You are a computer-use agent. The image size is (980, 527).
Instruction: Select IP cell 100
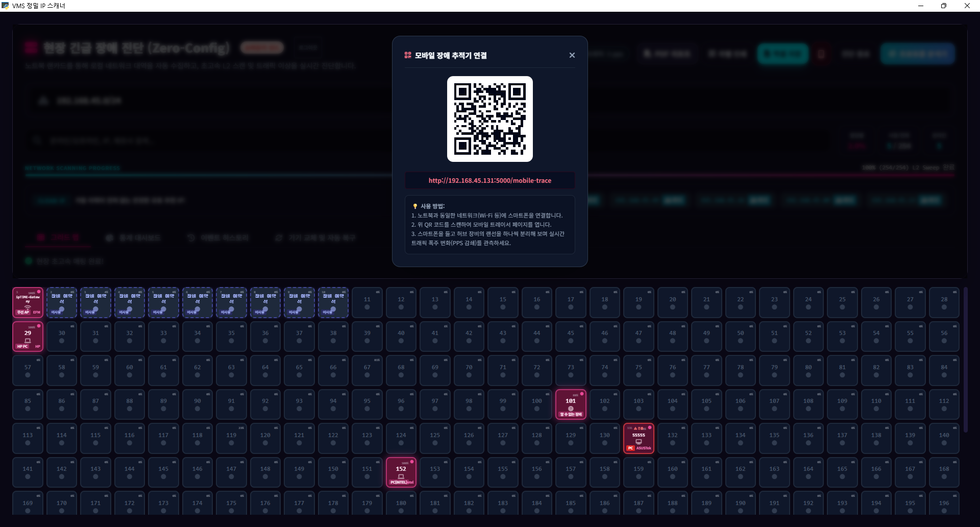click(537, 404)
